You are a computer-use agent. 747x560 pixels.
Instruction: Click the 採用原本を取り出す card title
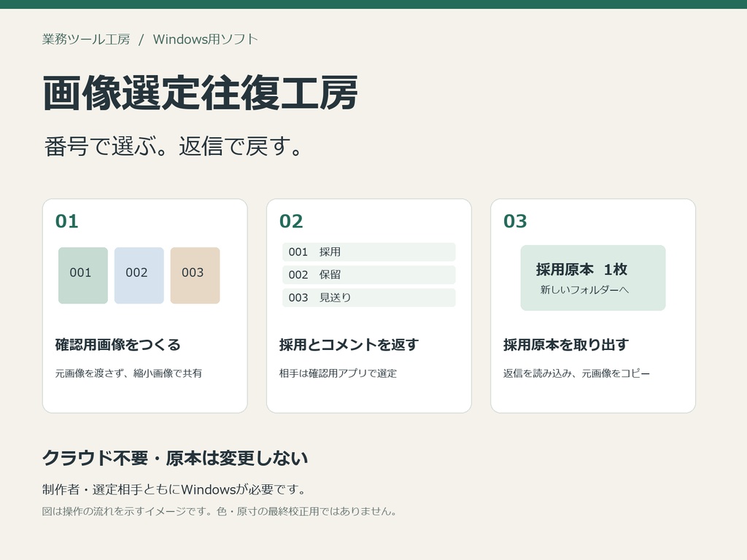[x=566, y=344]
